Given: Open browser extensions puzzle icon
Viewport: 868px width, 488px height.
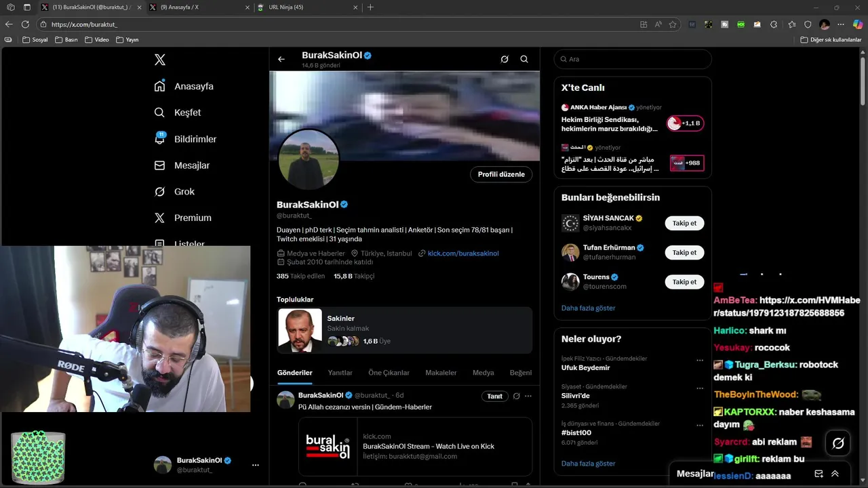Looking at the screenshot, I should [x=774, y=24].
